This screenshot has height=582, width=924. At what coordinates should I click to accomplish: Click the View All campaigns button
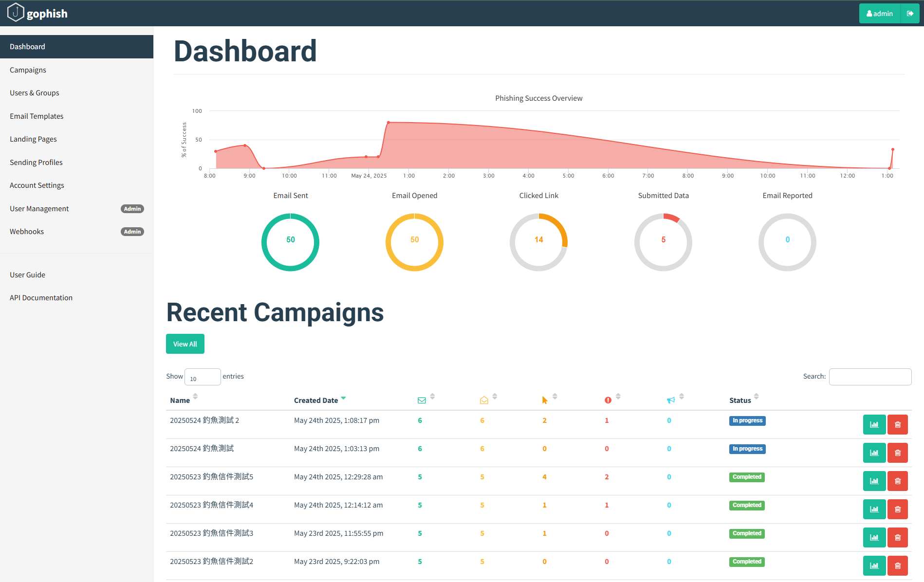click(x=185, y=344)
